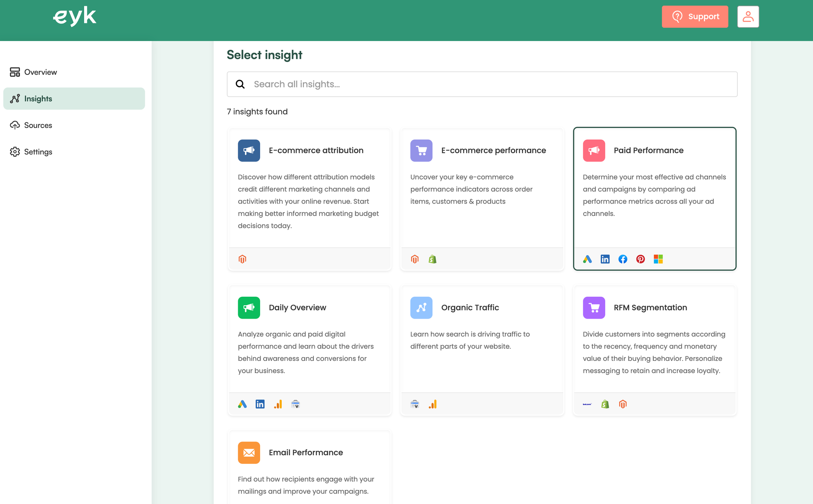Click the E-commerce performance cart icon
The width and height of the screenshot is (813, 504).
tap(421, 150)
